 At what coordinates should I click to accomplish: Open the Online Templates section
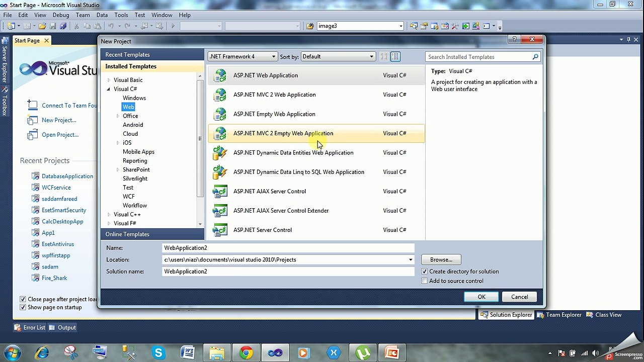(x=152, y=234)
